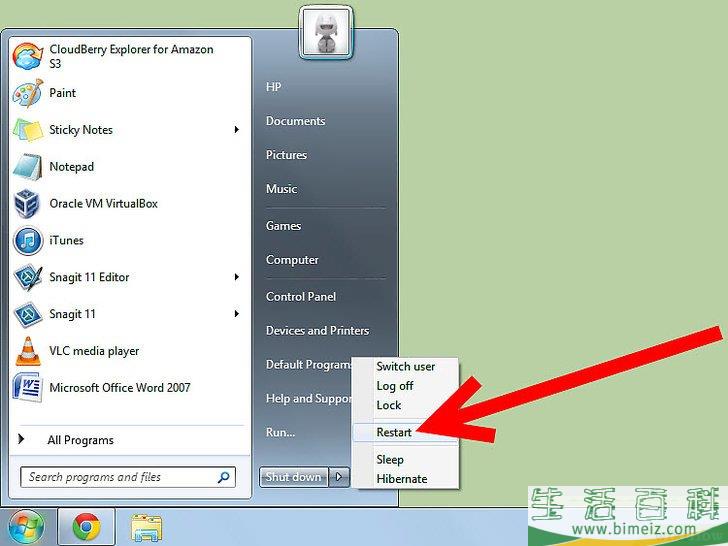Click the search magnifier icon
The height and width of the screenshot is (546, 728).
tap(224, 477)
